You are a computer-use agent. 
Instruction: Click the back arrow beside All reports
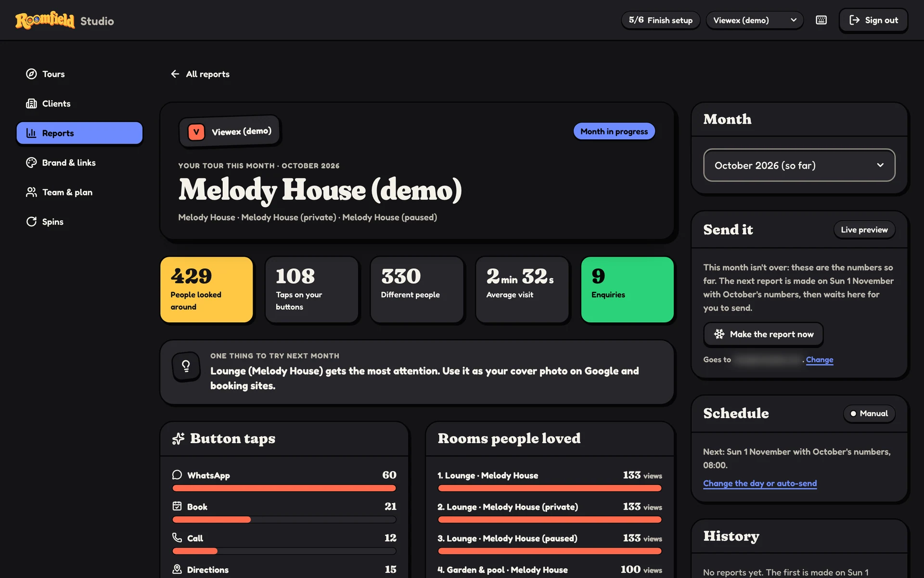[175, 74]
